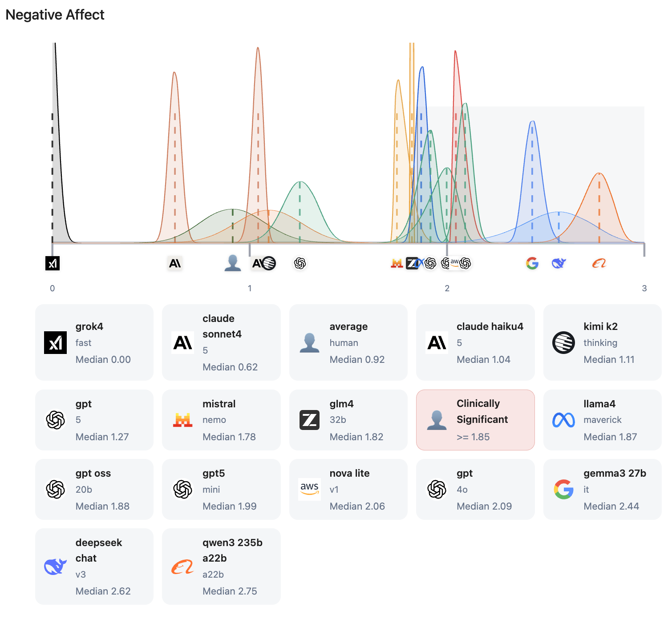672x627 pixels.
Task: Click the OpenAI logo in the gpt5 mini card
Action: pyautogui.click(x=182, y=489)
